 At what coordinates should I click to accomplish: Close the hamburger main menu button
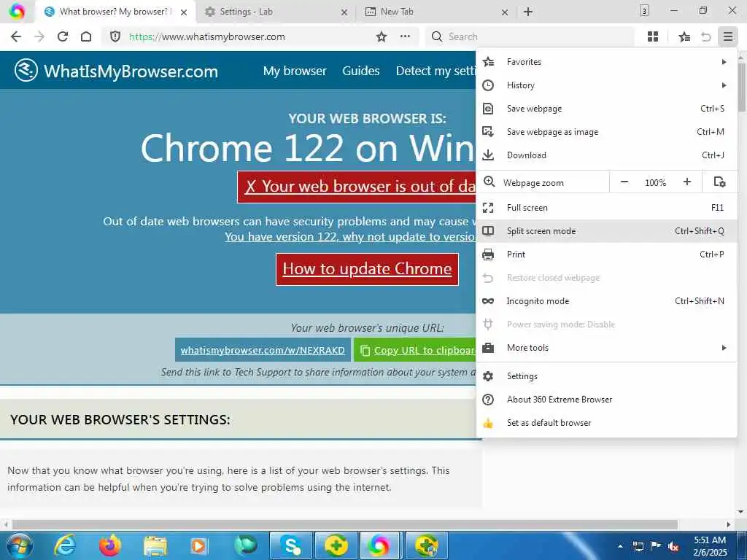pos(728,36)
